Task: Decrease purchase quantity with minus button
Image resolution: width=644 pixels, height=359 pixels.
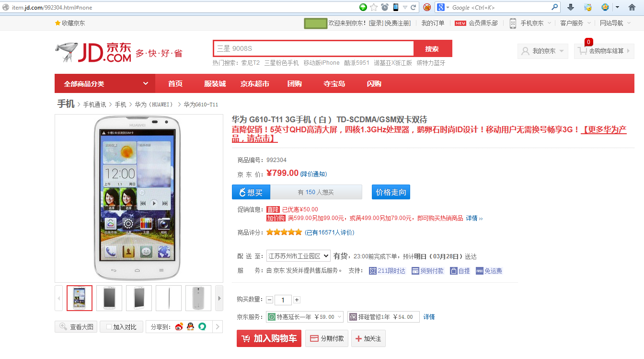Action: [x=270, y=300]
